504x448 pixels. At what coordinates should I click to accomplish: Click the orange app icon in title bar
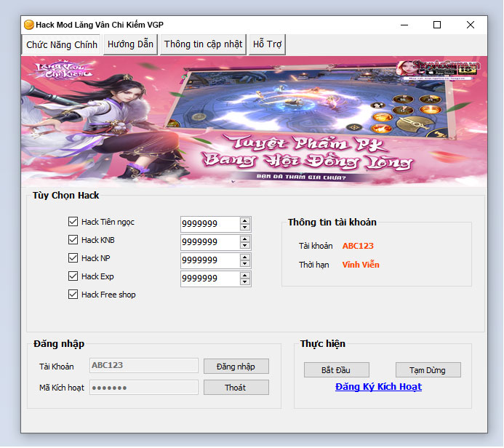(x=29, y=25)
